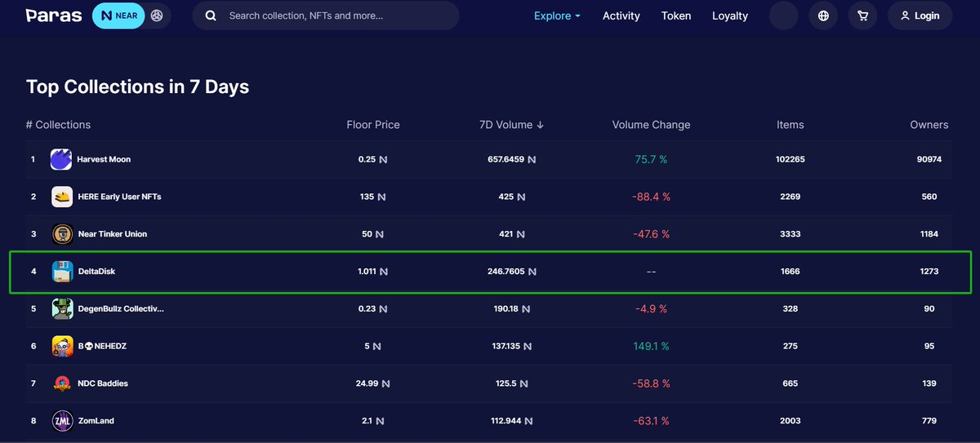Click the Login button

click(x=920, y=16)
